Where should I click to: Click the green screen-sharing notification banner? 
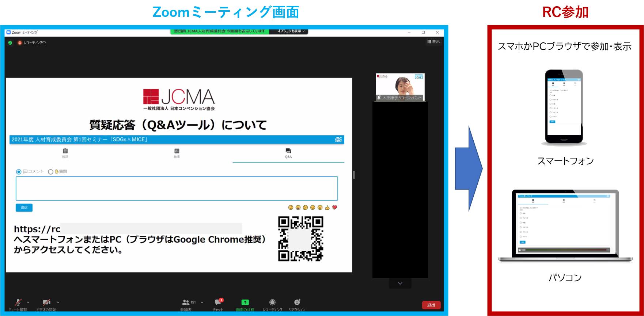click(x=220, y=31)
